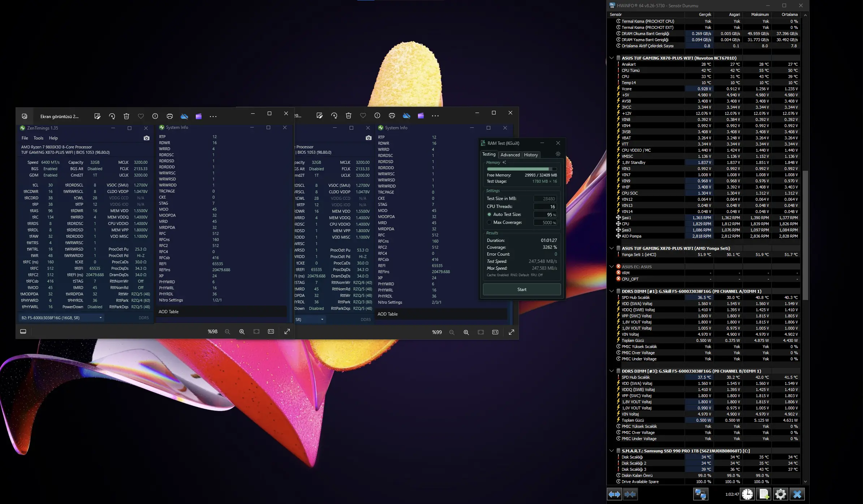Click the Ortalama column header in HWiNFO
The height and width of the screenshot is (504, 863).
(x=786, y=14)
